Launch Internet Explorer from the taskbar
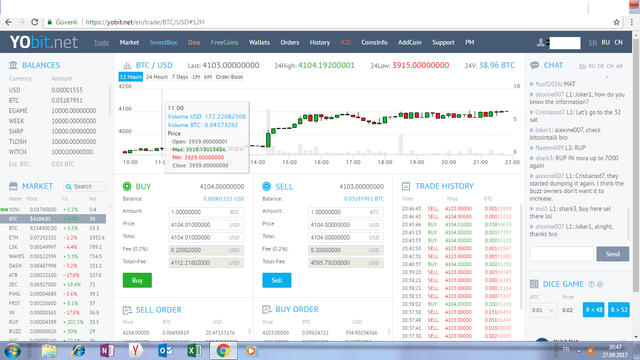 coord(78,351)
